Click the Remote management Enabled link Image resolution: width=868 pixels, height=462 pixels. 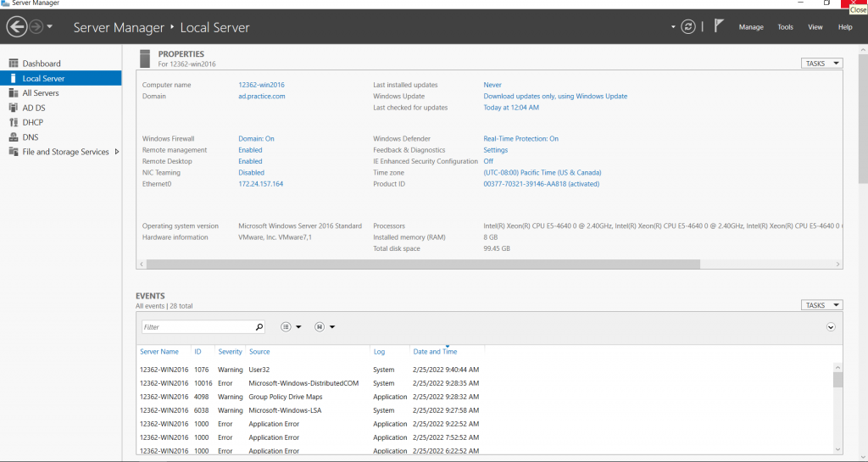coord(250,150)
